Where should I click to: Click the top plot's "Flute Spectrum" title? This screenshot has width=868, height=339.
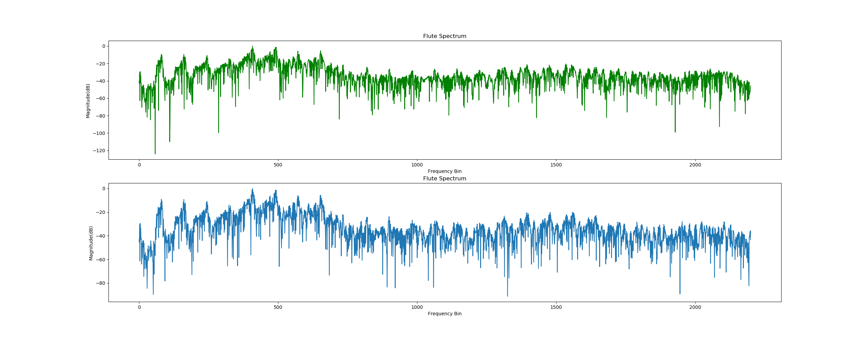445,36
